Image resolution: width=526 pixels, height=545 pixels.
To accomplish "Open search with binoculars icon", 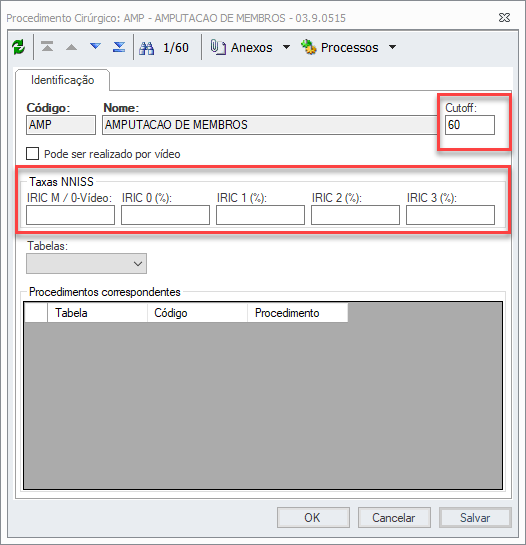I will click(x=147, y=48).
